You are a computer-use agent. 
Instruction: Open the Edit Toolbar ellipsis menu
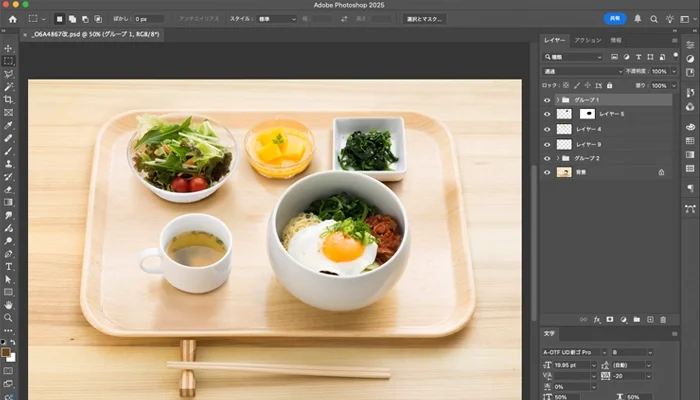coord(8,331)
